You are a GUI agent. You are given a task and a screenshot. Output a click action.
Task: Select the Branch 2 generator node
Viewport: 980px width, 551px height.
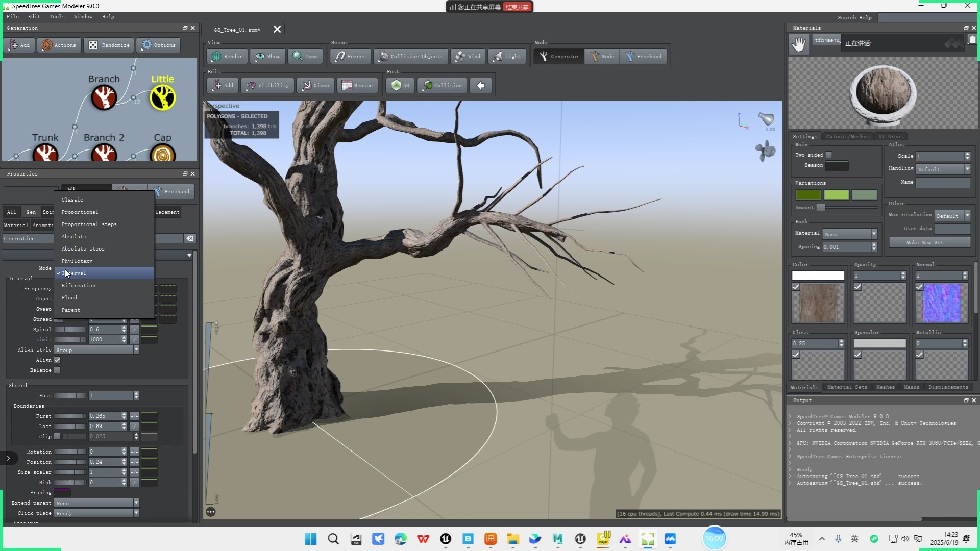pyautogui.click(x=104, y=153)
